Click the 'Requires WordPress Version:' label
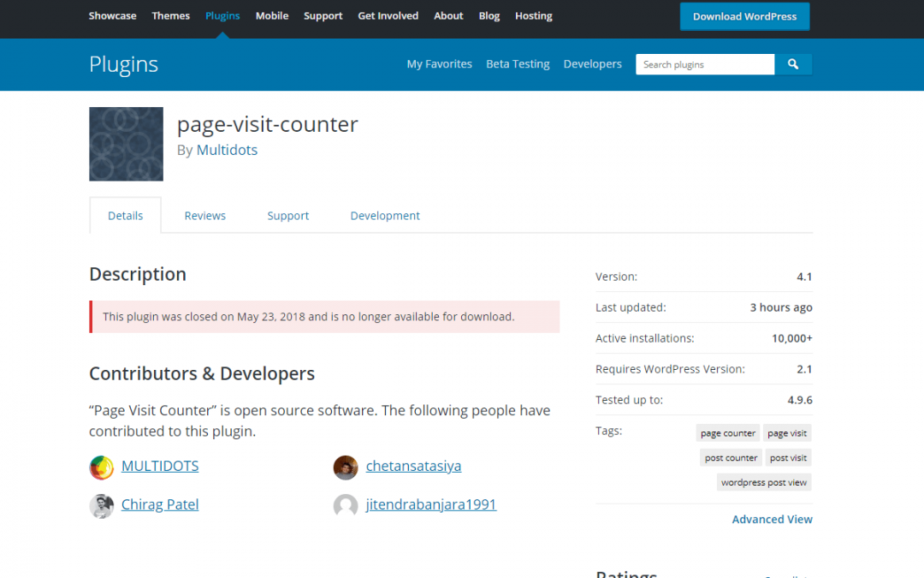This screenshot has height=578, width=924. (670, 369)
